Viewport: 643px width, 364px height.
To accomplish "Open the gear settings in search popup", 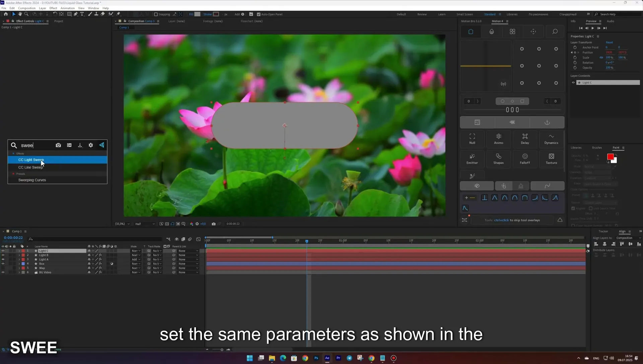I will pyautogui.click(x=91, y=145).
